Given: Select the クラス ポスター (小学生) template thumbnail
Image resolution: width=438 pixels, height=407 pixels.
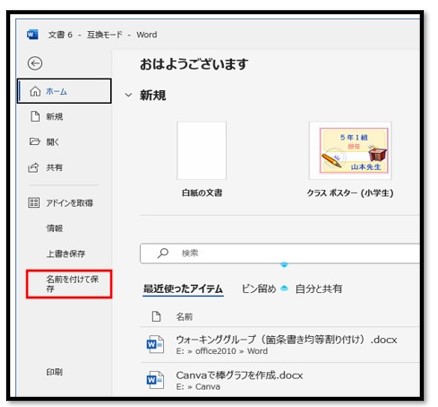Looking at the screenshot, I should (x=350, y=151).
